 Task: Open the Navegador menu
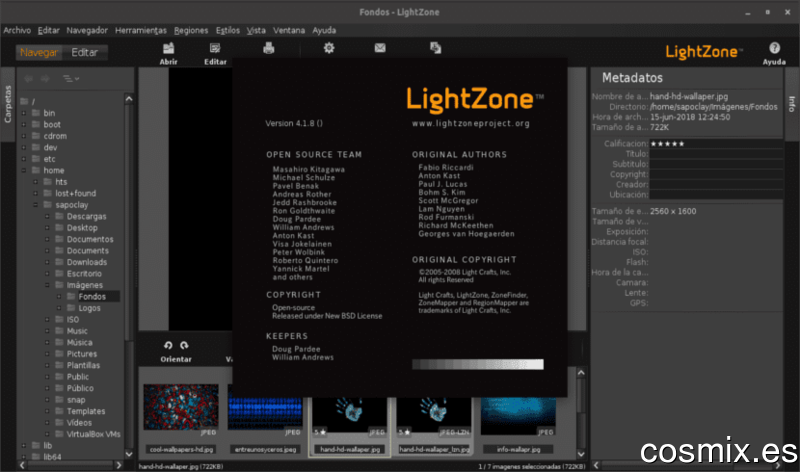[x=87, y=30]
